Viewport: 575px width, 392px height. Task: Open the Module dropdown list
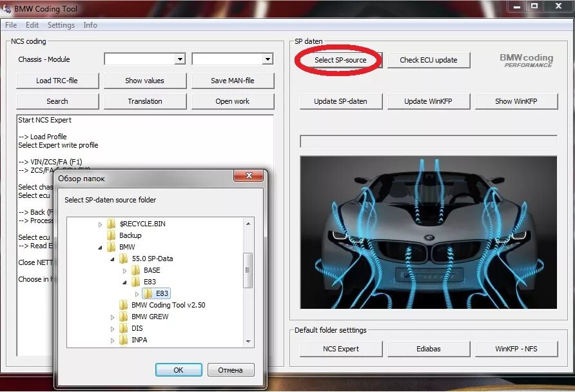click(x=268, y=59)
